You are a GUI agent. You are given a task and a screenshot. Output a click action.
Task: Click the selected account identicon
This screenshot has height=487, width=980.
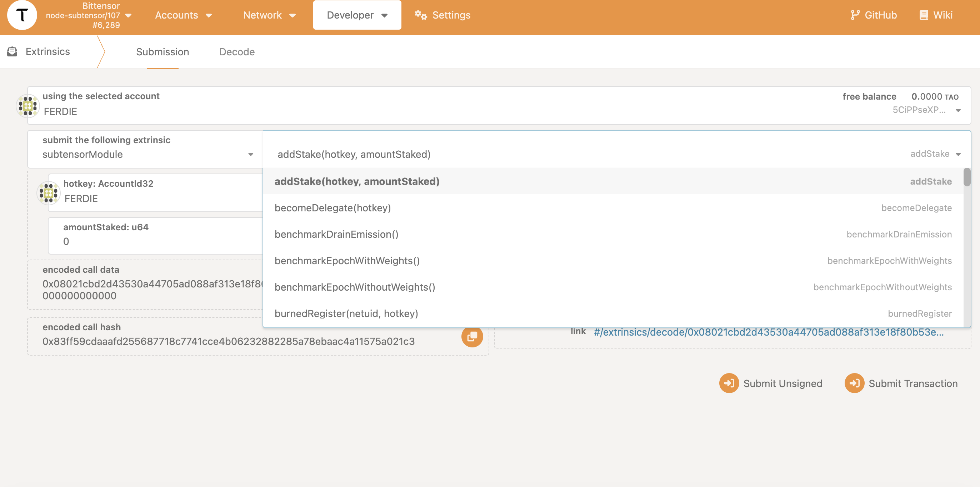click(28, 106)
